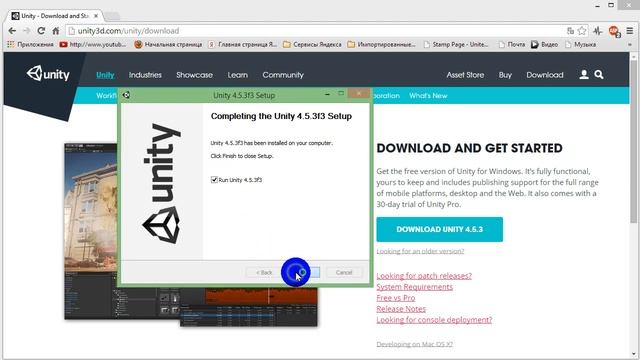Go to the Asset Store link
The width and height of the screenshot is (640, 360).
point(465,75)
